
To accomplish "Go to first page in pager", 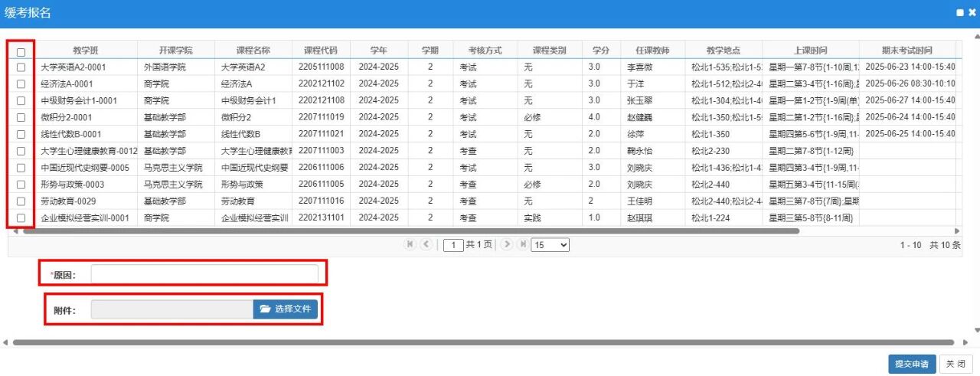I will [410, 244].
